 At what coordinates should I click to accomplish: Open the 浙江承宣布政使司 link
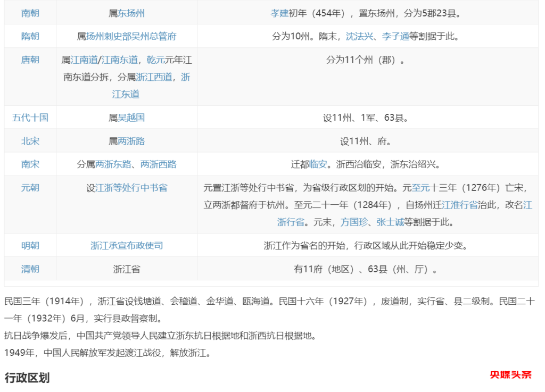[x=127, y=246]
